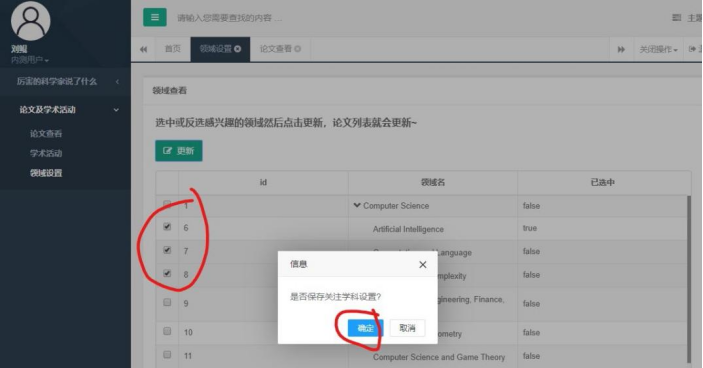Viewport: 703px width, 368px height.
Task: Click the true value in row 6
Action: point(529,228)
